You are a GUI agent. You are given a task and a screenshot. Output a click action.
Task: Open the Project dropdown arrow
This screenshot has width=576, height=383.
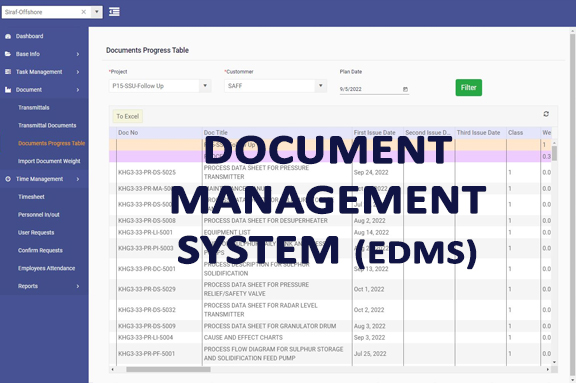click(x=205, y=86)
